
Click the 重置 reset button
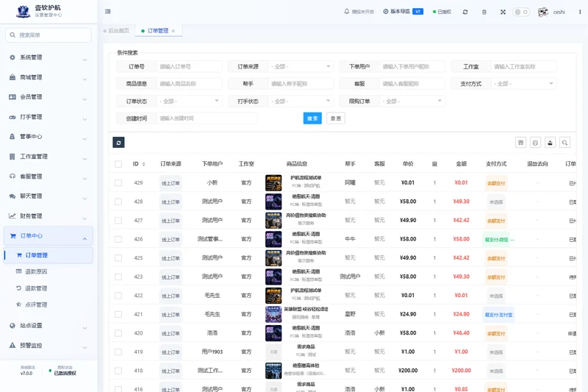336,118
